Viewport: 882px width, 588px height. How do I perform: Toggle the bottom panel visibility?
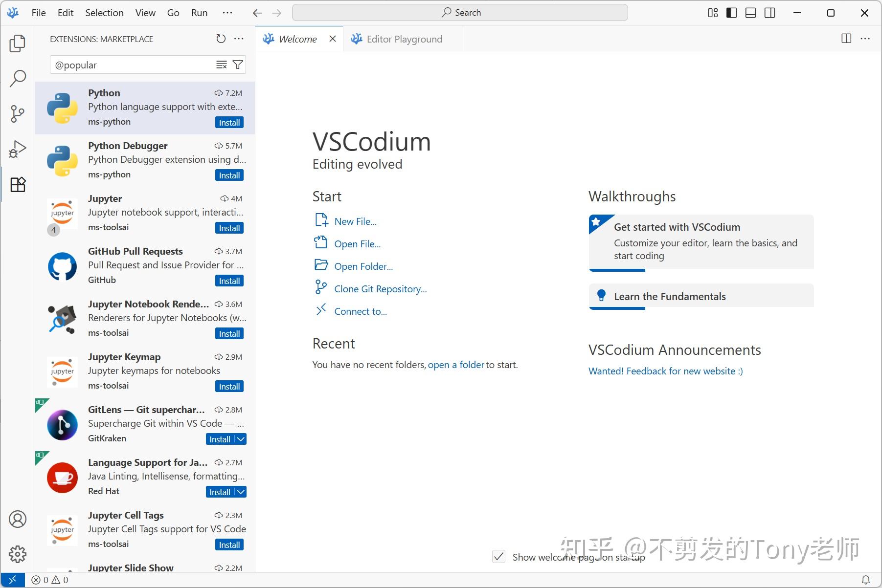pos(750,13)
